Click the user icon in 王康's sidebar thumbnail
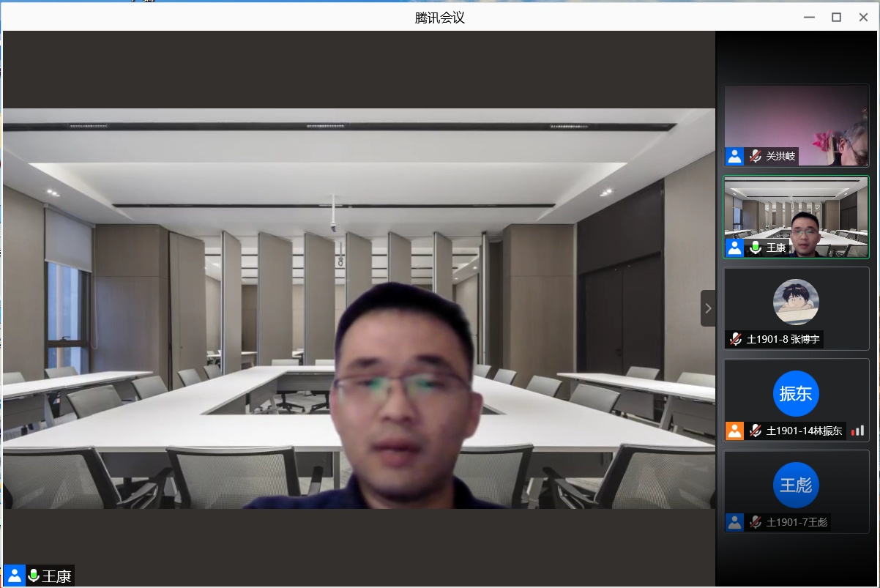 click(x=734, y=248)
